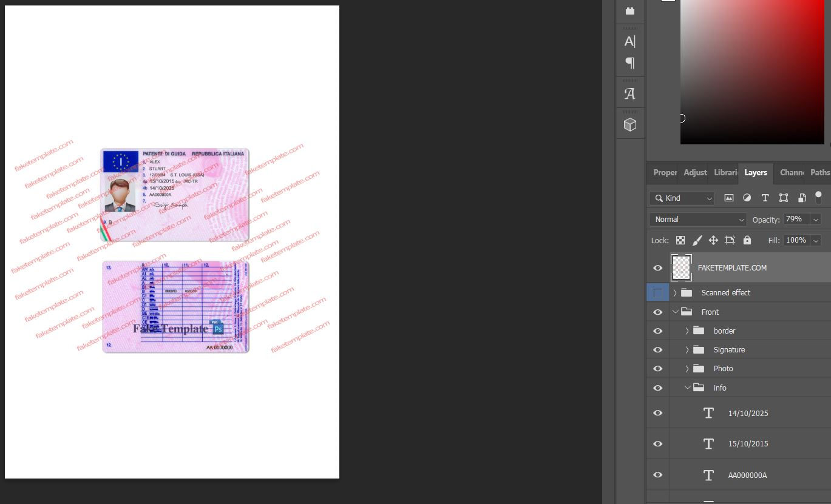This screenshot has height=504, width=831.
Task: Filter layers by type layers icon
Action: 765,198
